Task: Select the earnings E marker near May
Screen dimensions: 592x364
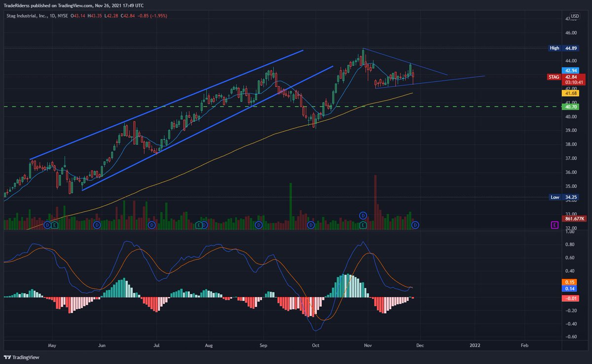Action: (x=54, y=225)
